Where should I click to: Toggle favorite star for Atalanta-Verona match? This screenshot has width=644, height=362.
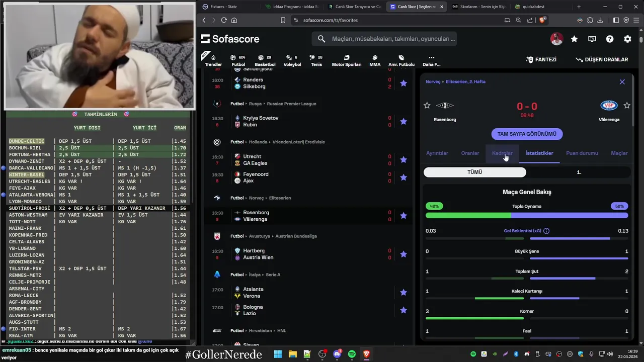[x=404, y=293]
